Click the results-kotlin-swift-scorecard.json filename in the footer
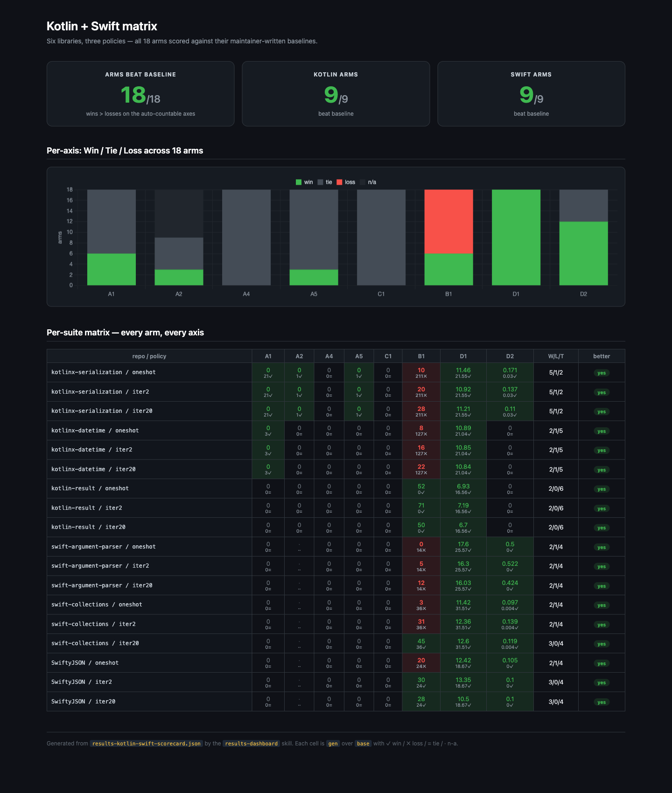Viewport: 672px width, 793px height. point(147,744)
